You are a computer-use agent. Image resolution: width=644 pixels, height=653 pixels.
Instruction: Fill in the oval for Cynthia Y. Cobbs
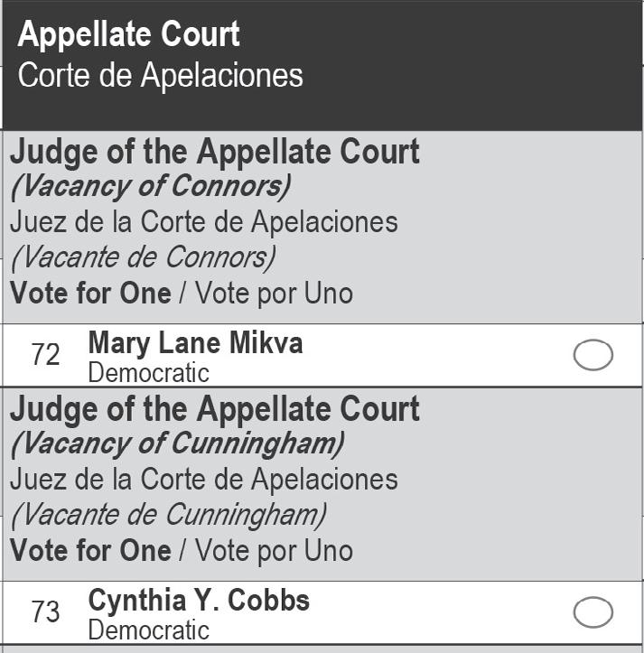click(x=593, y=612)
